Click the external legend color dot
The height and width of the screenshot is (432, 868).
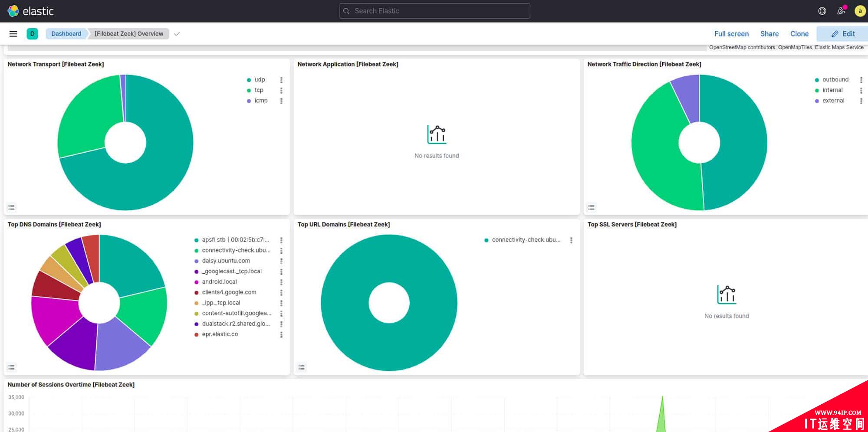tap(817, 101)
